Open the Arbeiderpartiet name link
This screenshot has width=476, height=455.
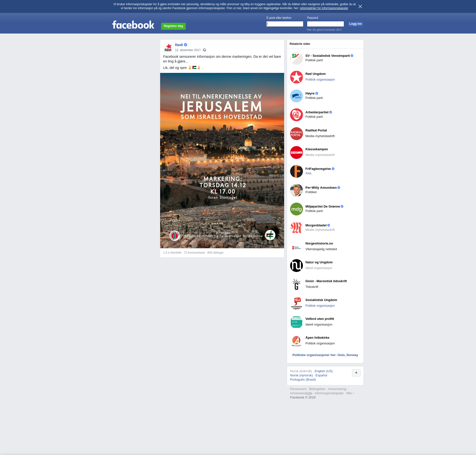[317, 112]
